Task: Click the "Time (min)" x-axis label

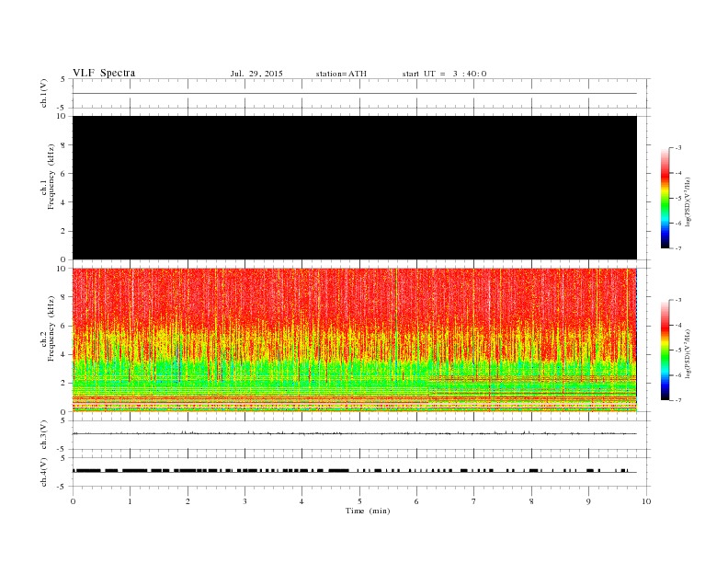Action: point(368,511)
